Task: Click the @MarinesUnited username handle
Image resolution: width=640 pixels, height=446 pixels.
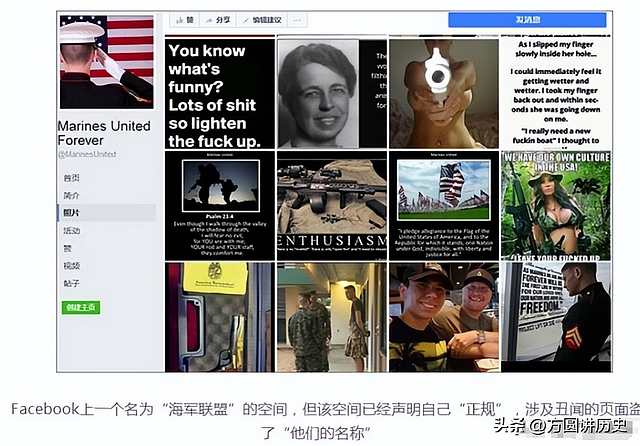Action: click(87, 154)
